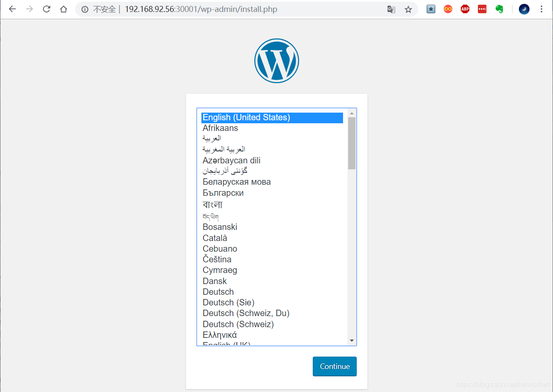Select English (United States) language
The width and height of the screenshot is (553, 392).
[x=272, y=118]
